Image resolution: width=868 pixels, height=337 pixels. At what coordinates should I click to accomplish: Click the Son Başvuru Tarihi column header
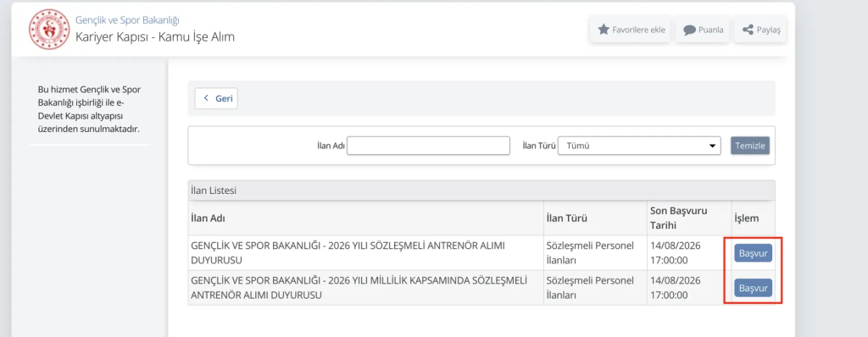[x=688, y=218]
